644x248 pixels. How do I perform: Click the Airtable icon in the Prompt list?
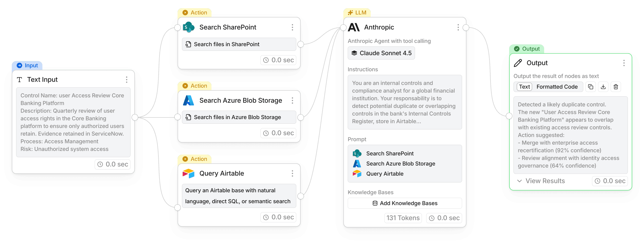tap(357, 173)
